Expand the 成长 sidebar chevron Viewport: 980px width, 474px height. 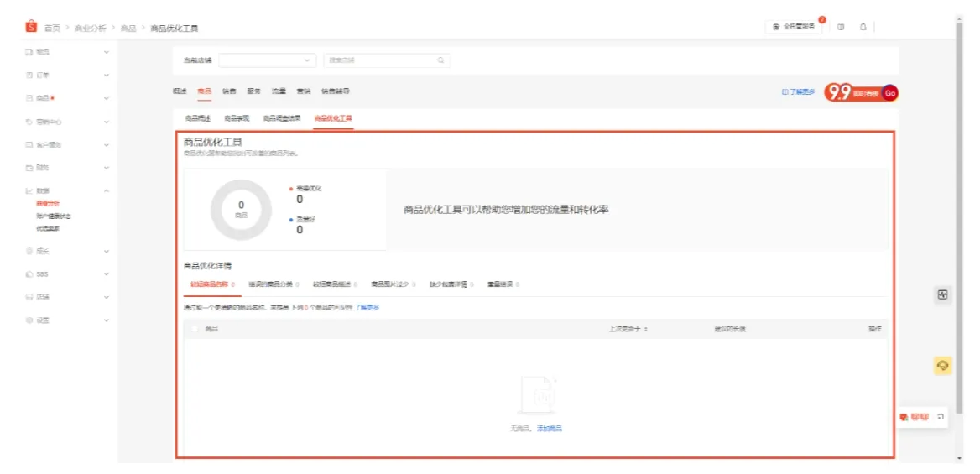[107, 252]
